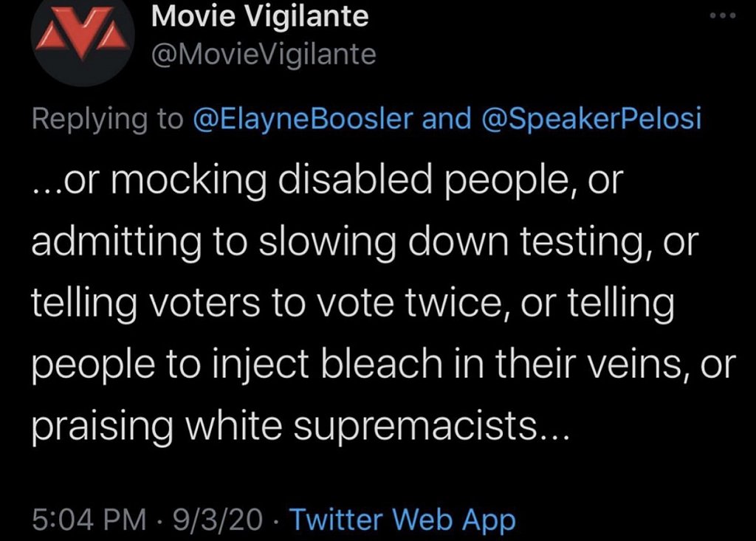
Task: Visit the @SpeakerPelosi profile mention
Action: (590, 120)
